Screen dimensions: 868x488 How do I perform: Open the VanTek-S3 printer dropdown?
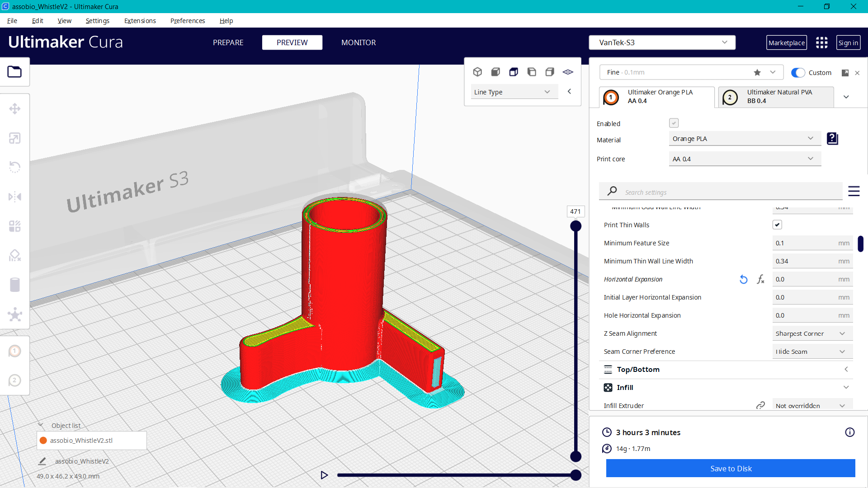tap(662, 42)
